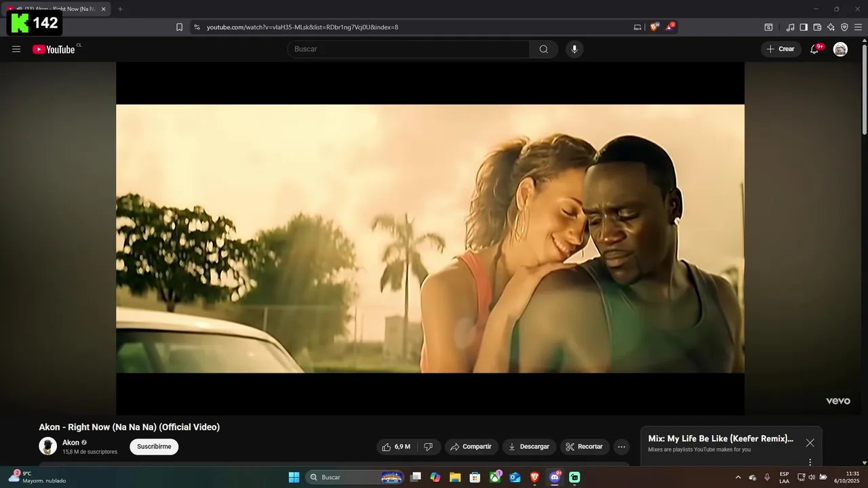Open the Brave main menu

[858, 27]
